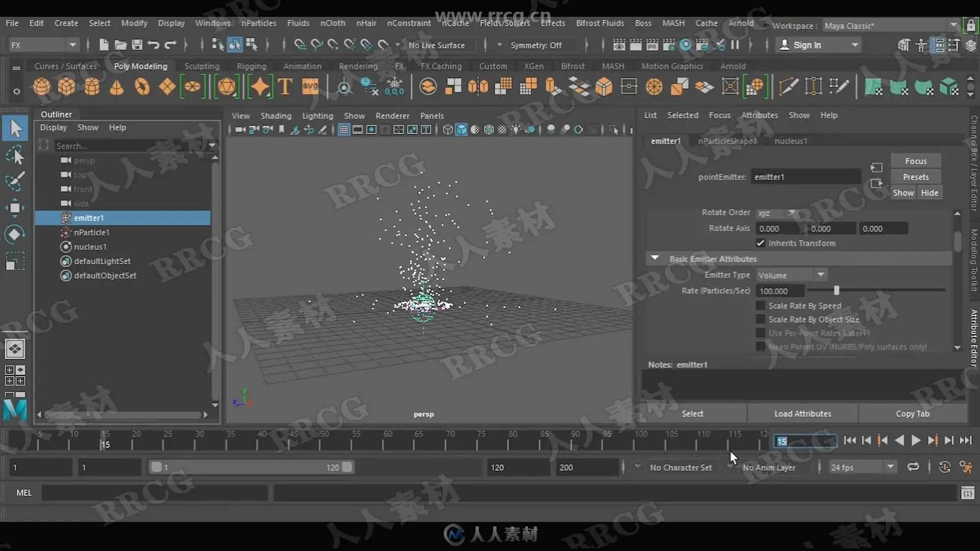Open the Emitter Type dropdown
The width and height of the screenshot is (980, 551).
pyautogui.click(x=791, y=275)
